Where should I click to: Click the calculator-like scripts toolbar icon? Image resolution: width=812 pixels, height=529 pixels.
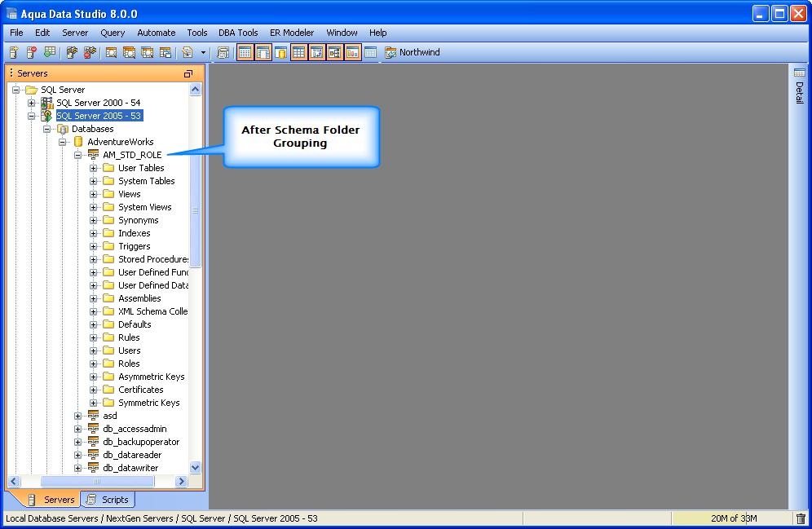(223, 52)
